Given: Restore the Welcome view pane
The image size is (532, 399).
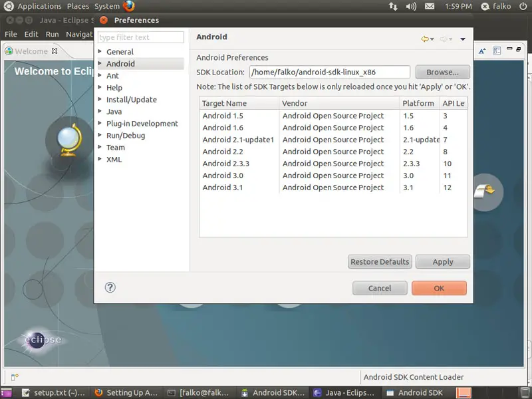Looking at the screenshot, I should [519, 49].
